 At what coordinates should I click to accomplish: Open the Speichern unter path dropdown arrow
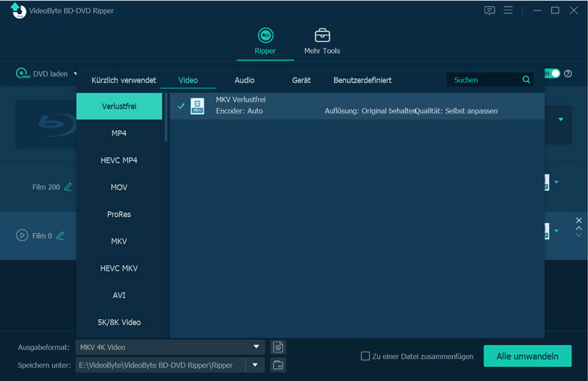(255, 365)
